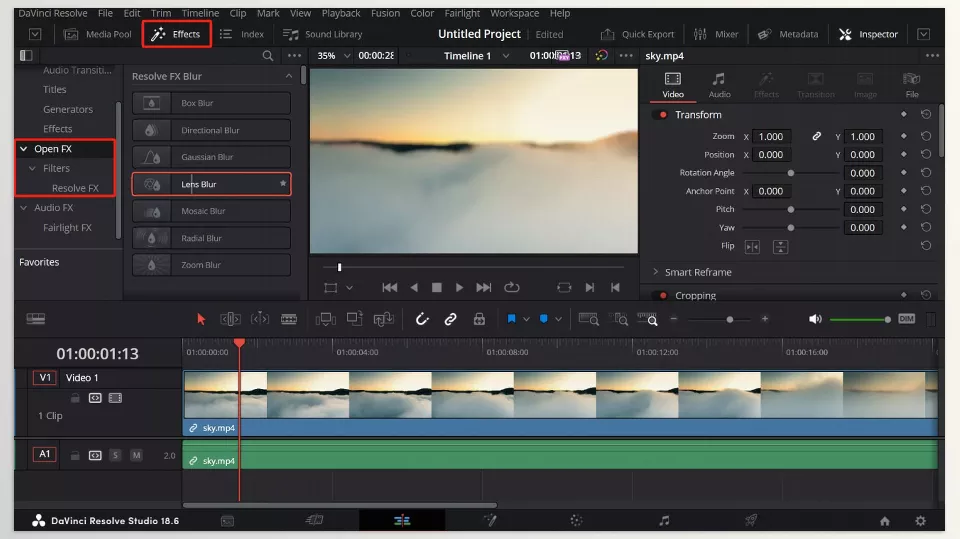Add keyframe for Rotation Angle
The height and width of the screenshot is (539, 960).
(x=904, y=173)
